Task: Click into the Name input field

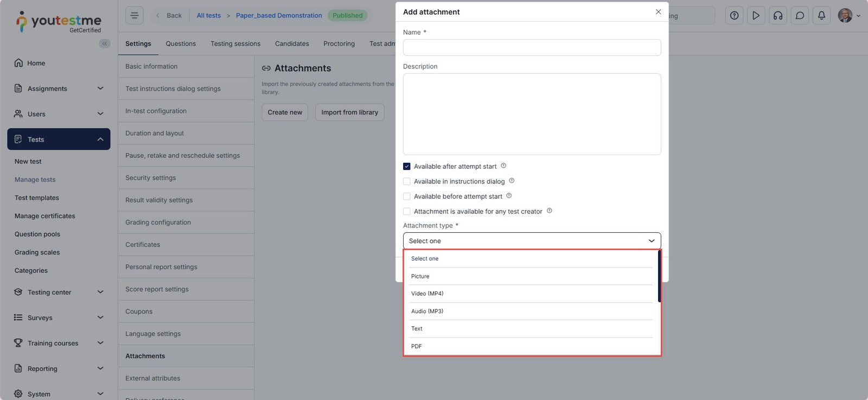Action: tap(532, 48)
